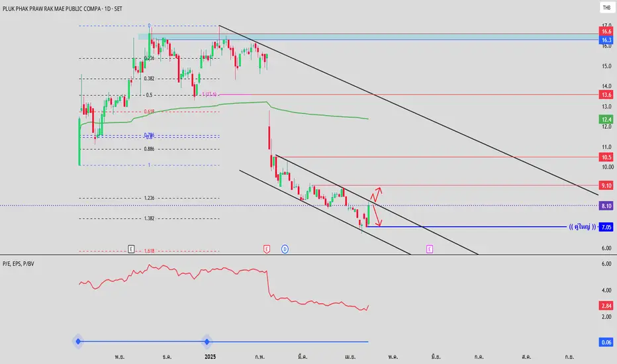Click the magenta upcoming earnings E marker

point(429,249)
